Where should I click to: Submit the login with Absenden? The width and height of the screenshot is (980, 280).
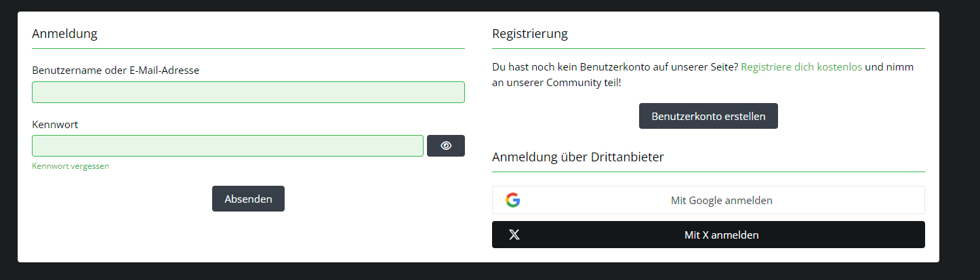[x=248, y=199]
